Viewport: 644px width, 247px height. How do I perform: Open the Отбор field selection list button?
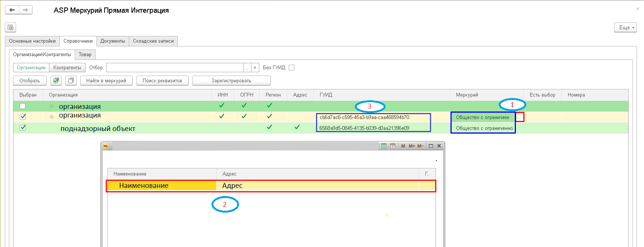point(247,68)
